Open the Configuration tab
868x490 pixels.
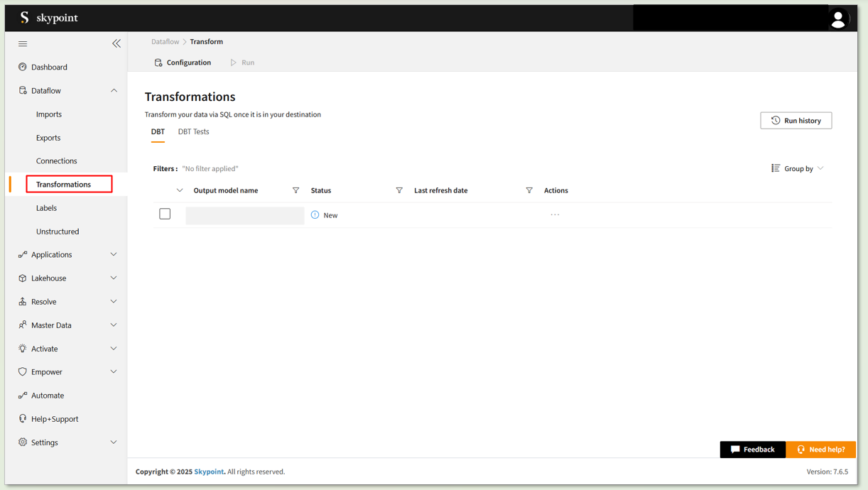(183, 62)
